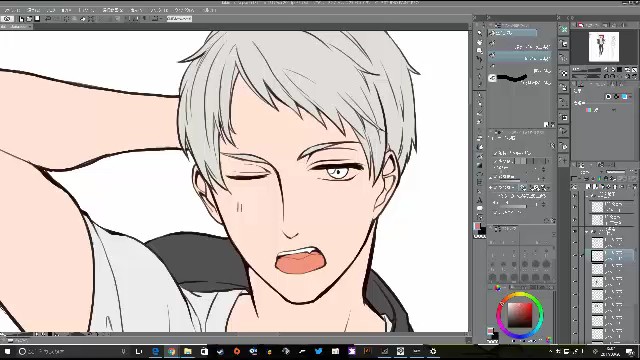Open the first menu in the menu bar
This screenshot has height=360, width=640.
click(11, 10)
